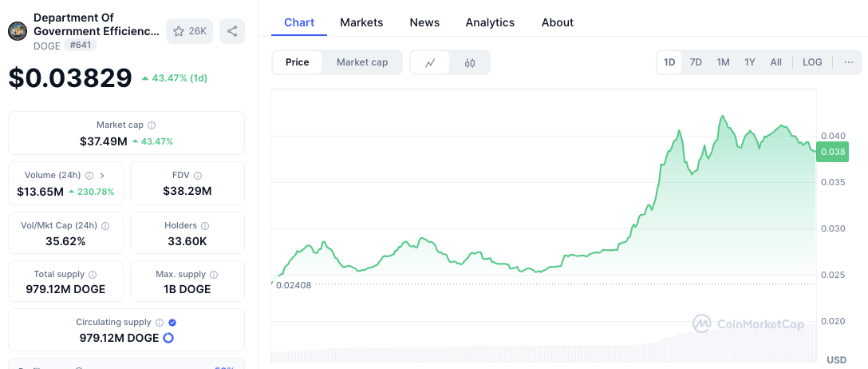
Task: Select the 7D time range
Action: 696,62
